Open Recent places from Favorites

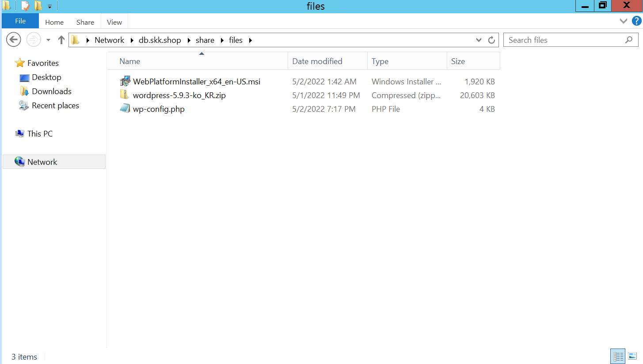click(x=55, y=105)
